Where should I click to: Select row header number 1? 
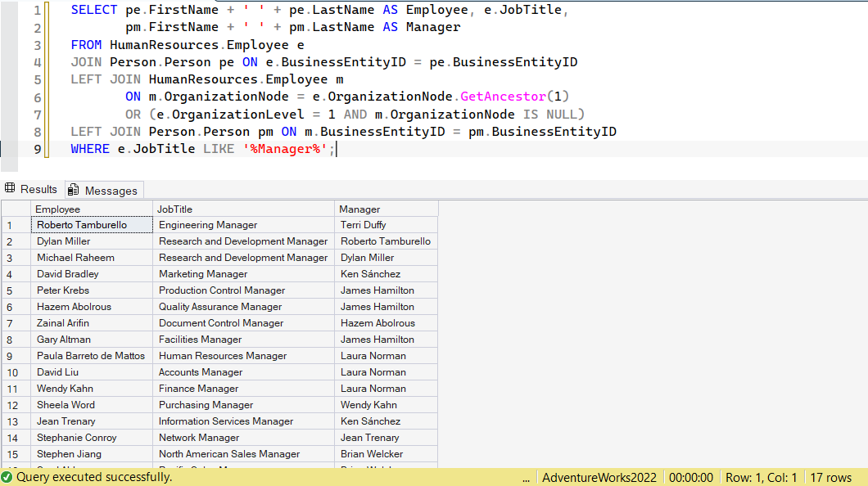(x=16, y=225)
